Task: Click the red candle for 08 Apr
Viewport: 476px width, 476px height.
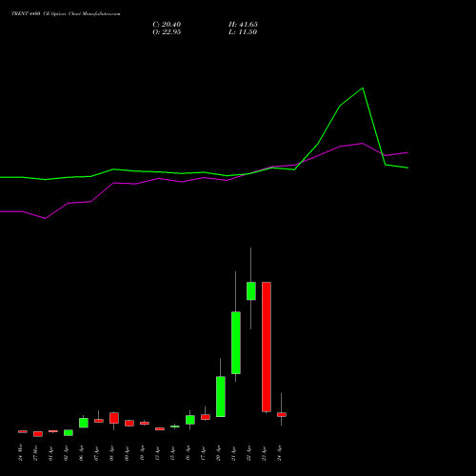Action: pos(114,418)
